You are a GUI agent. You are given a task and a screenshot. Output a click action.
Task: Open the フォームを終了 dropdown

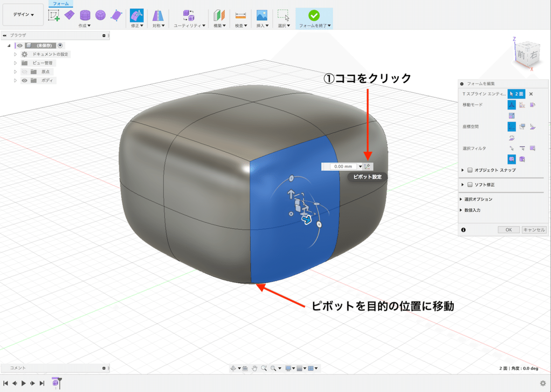click(x=315, y=26)
